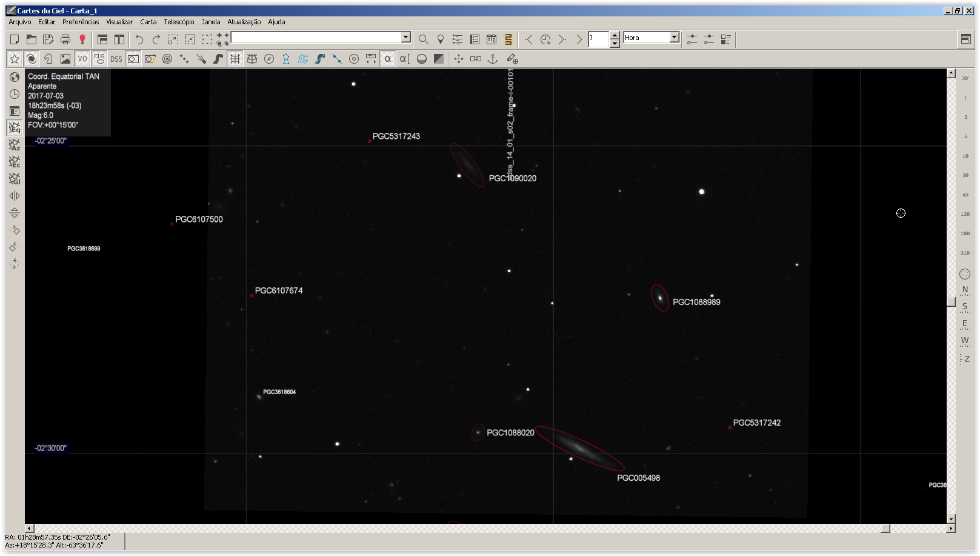Step time forward with right arrow
Image resolution: width=980 pixels, height=556 pixels.
[562, 39]
